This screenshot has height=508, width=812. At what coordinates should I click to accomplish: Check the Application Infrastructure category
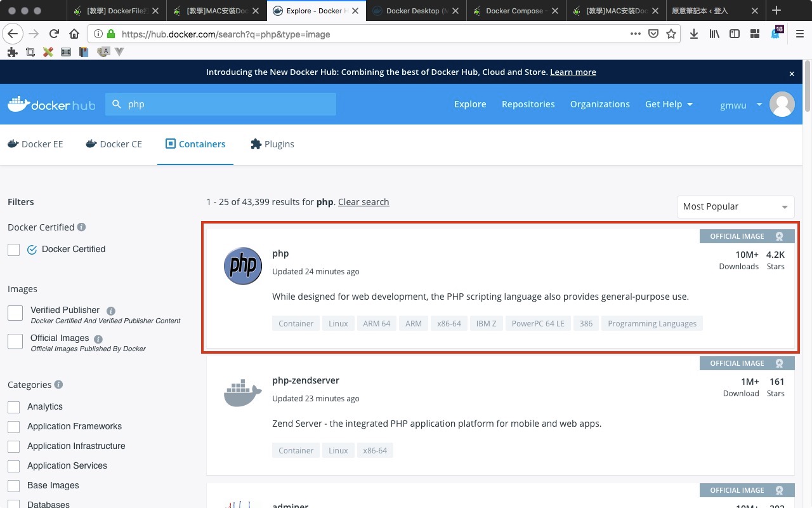(13, 446)
